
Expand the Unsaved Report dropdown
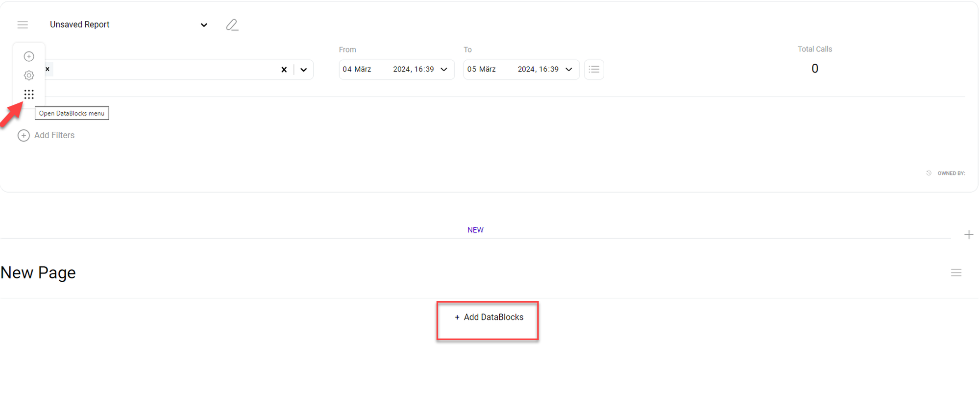coord(204,25)
